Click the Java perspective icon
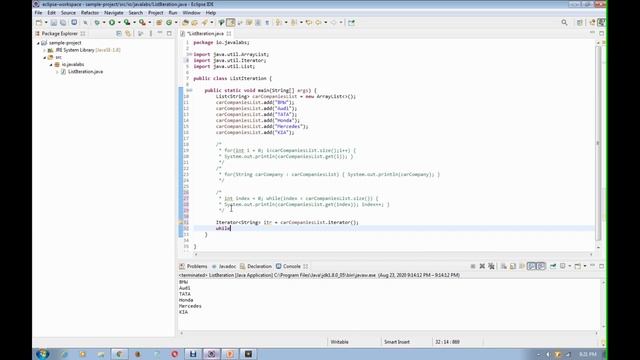The width and height of the screenshot is (640, 360). click(x=601, y=22)
